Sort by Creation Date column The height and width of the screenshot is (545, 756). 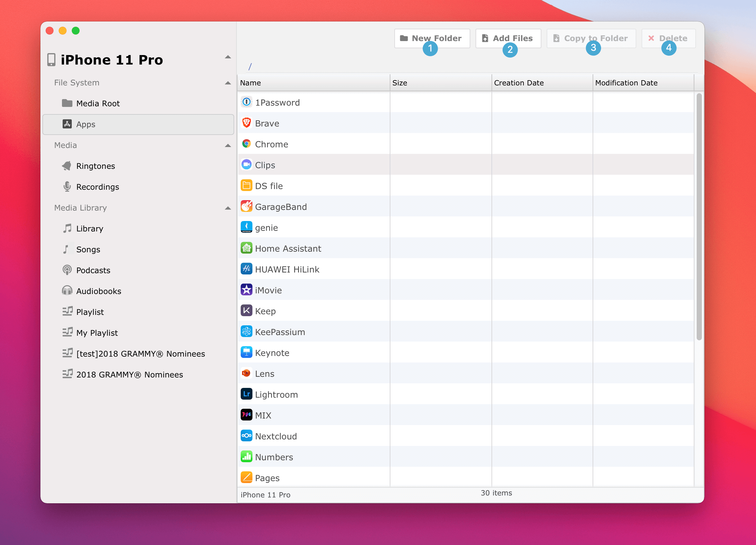[542, 82]
